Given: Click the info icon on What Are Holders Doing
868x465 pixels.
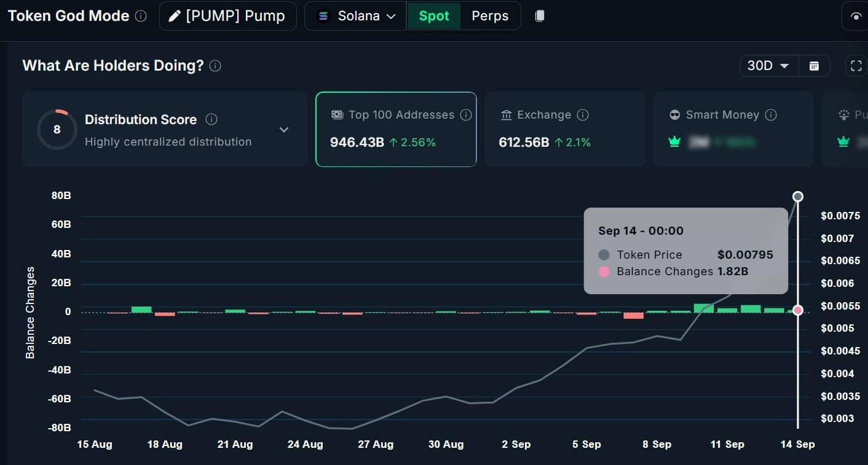Looking at the screenshot, I should (215, 66).
